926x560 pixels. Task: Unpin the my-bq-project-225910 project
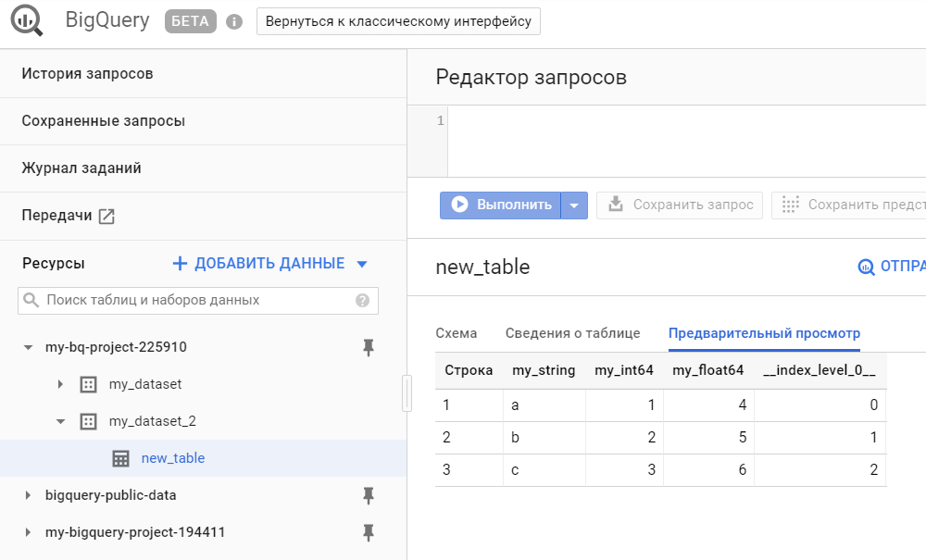click(x=368, y=347)
